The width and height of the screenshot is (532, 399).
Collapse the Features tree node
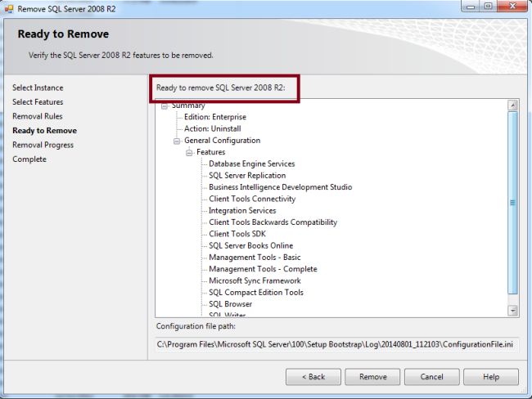click(189, 153)
